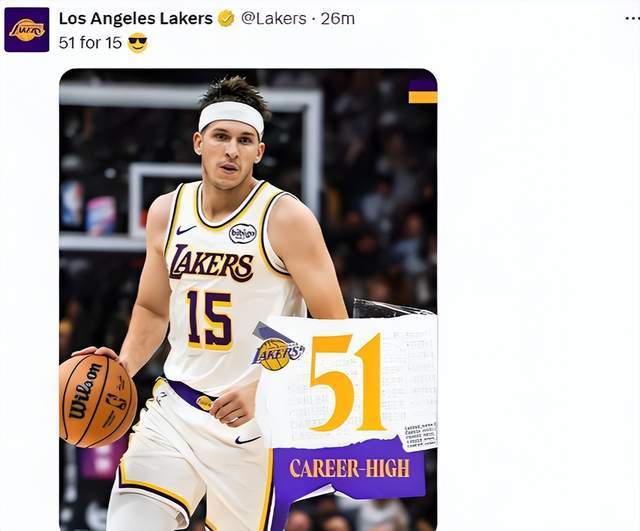Open the Los Angeles Lakers profile name
This screenshot has width=640, height=531.
click(135, 18)
